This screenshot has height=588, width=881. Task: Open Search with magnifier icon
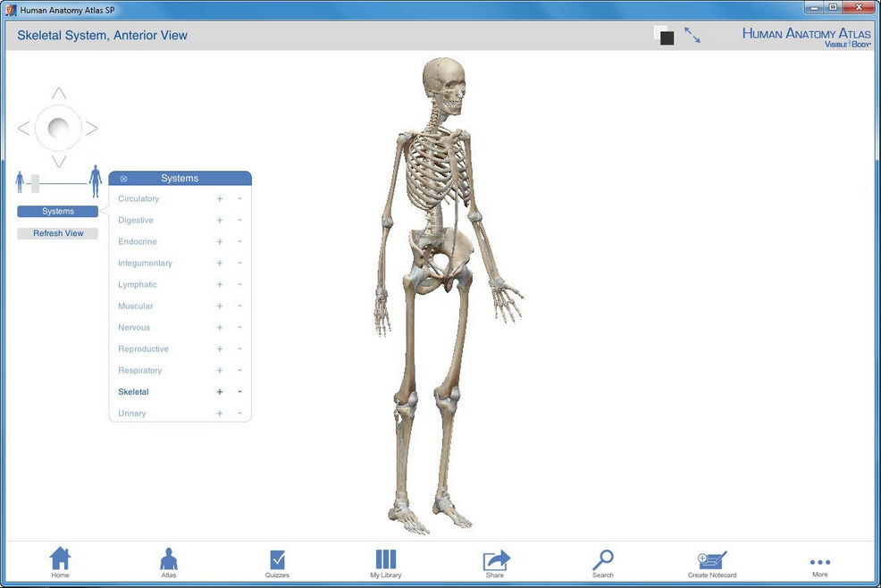pyautogui.click(x=603, y=563)
